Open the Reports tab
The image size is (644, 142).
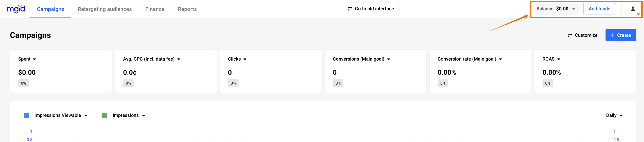click(x=187, y=9)
